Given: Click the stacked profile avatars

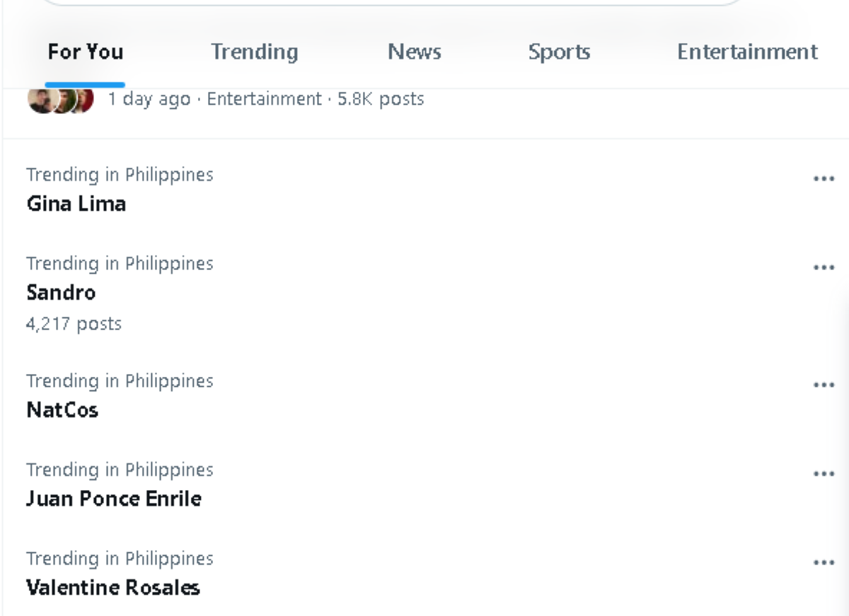Looking at the screenshot, I should pyautogui.click(x=61, y=100).
